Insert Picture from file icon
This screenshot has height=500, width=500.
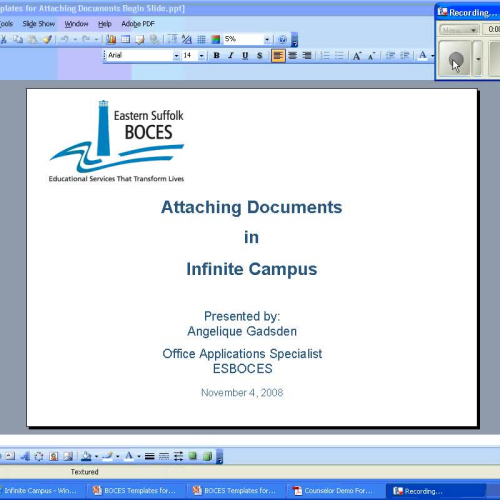coord(68,456)
